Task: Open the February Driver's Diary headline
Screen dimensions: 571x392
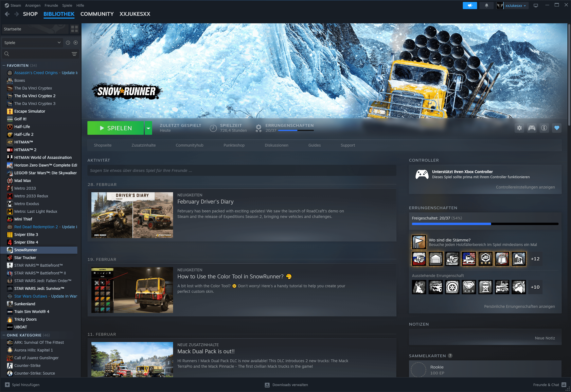Action: [205, 202]
